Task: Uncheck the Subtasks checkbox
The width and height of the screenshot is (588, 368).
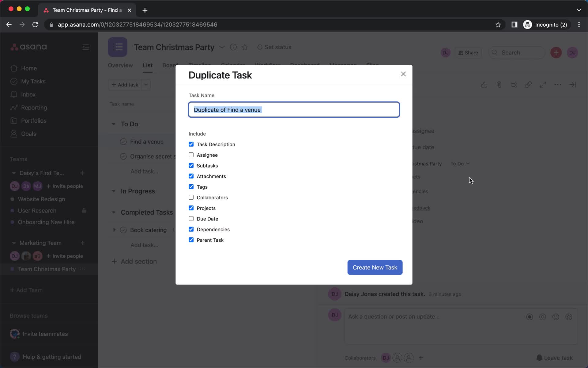Action: coord(191,166)
